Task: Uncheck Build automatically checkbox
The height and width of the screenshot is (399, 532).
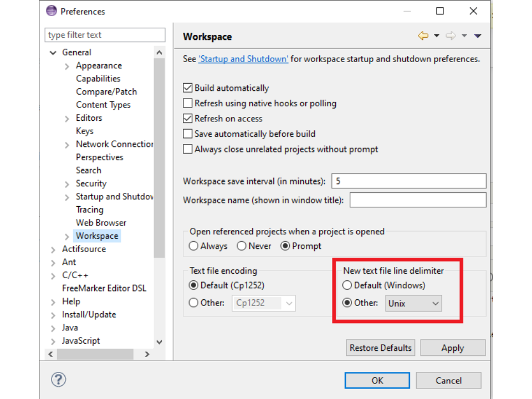Action: 188,88
